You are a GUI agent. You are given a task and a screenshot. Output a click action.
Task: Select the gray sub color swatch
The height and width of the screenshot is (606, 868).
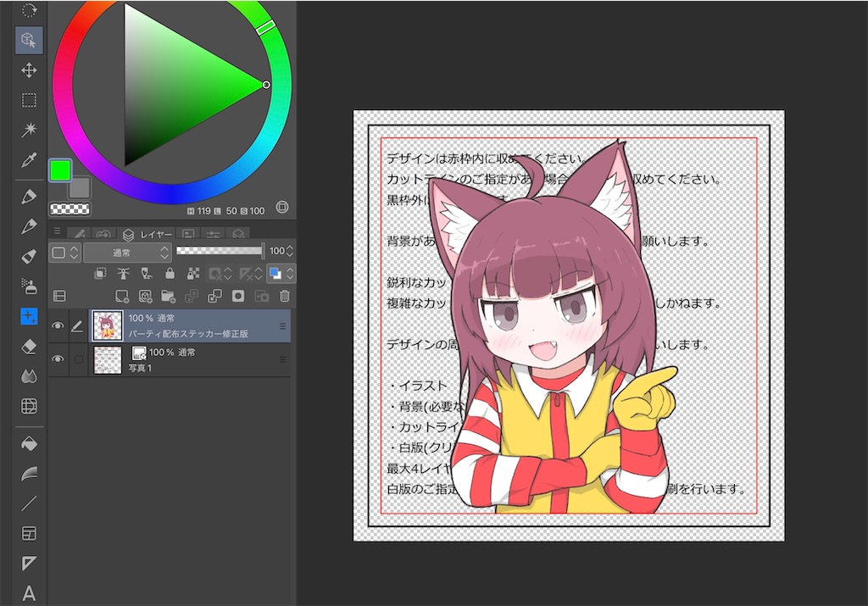tap(81, 189)
